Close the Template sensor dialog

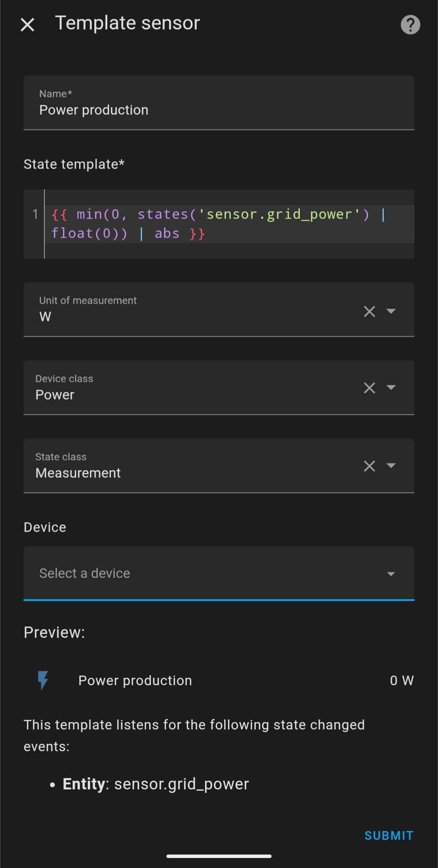coord(27,25)
